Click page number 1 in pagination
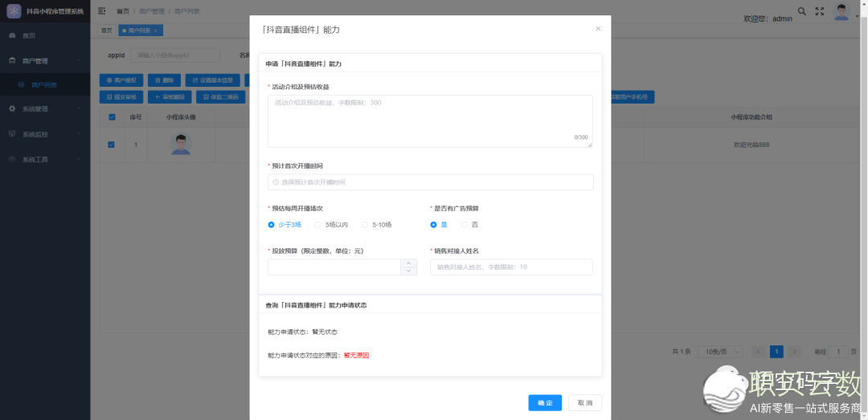The height and width of the screenshot is (420, 868). pyautogui.click(x=776, y=352)
